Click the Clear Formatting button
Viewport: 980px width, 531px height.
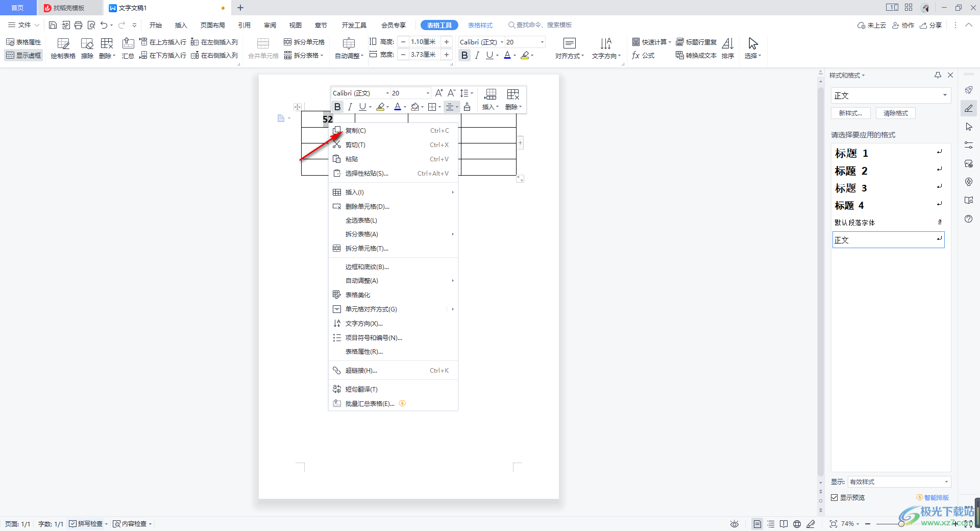896,113
